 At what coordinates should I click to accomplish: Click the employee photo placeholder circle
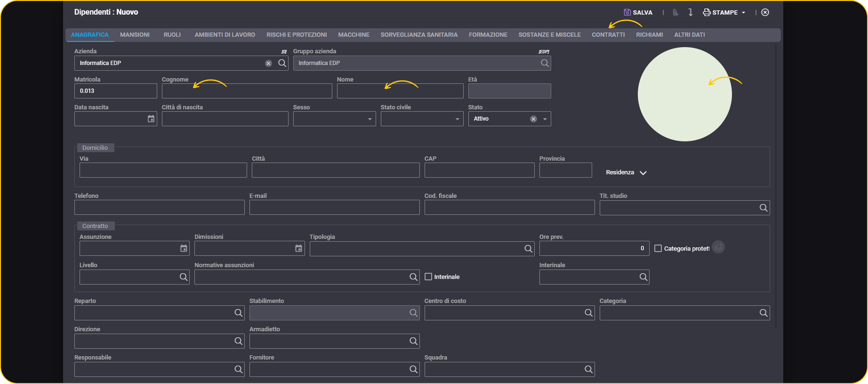point(685,94)
